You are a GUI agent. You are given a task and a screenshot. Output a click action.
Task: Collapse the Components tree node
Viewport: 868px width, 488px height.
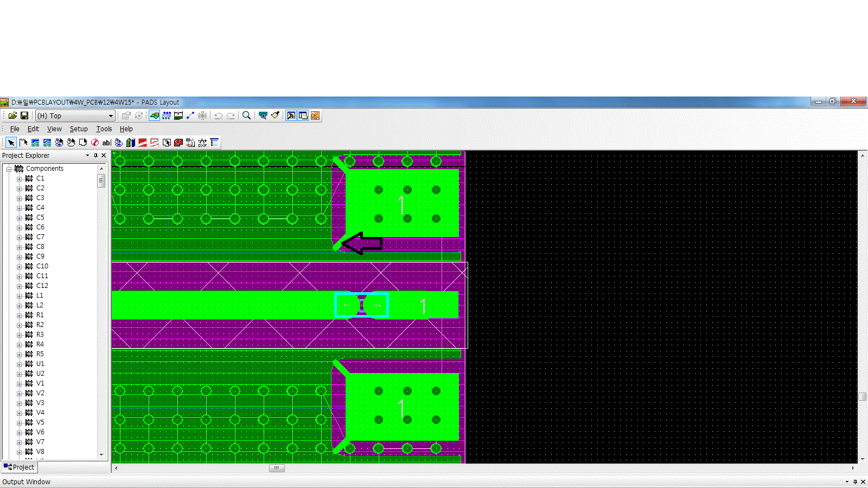point(9,169)
